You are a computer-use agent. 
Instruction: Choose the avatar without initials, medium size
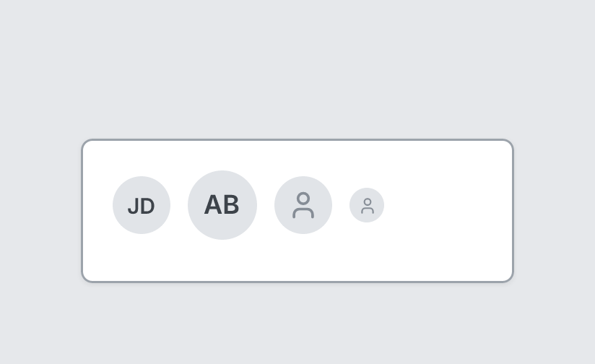(303, 205)
